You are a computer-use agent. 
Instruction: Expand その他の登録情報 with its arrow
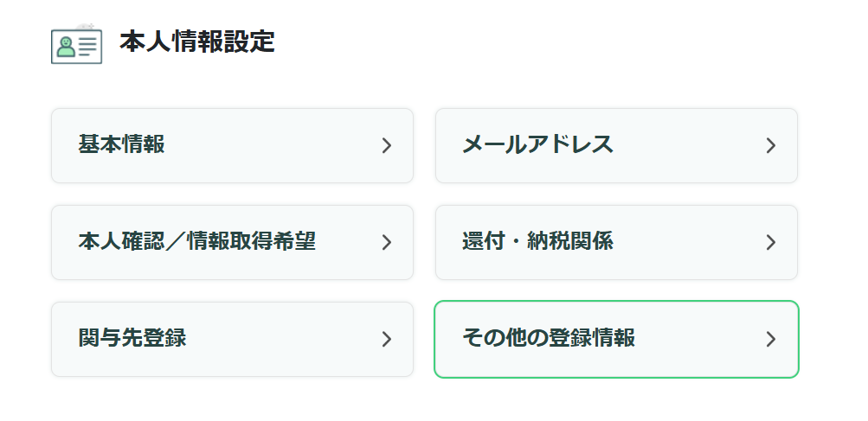point(771,340)
